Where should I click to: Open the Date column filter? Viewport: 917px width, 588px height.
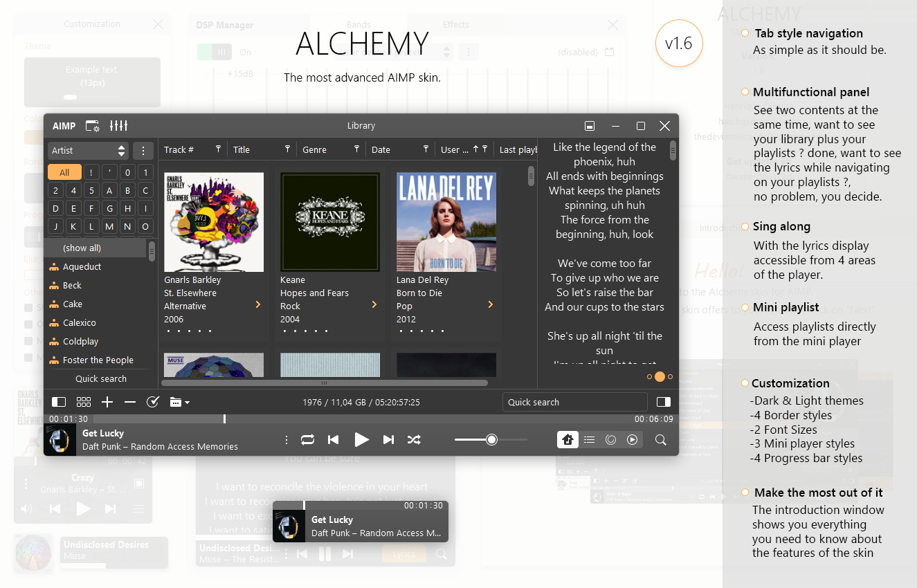click(x=426, y=149)
